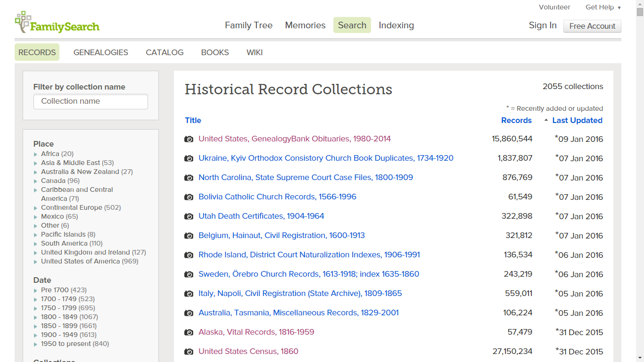Screen dimensions: 644x362
Task: Click camera icon beside Sweden Örebro Church Records
Action: pyautogui.click(x=189, y=274)
